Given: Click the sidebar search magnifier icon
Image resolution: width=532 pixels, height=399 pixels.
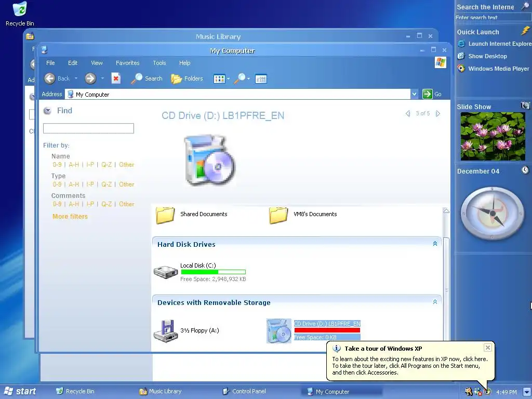Looking at the screenshot, I should tap(526, 6).
